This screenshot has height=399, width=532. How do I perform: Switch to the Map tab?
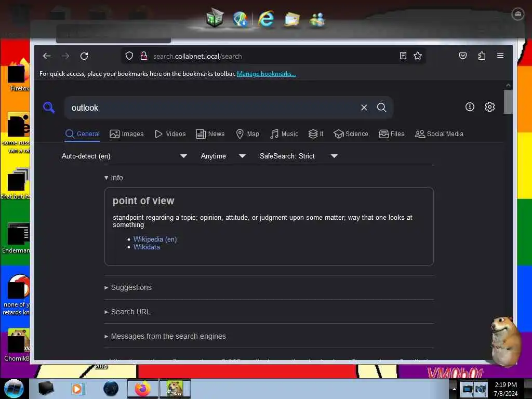coord(247,134)
